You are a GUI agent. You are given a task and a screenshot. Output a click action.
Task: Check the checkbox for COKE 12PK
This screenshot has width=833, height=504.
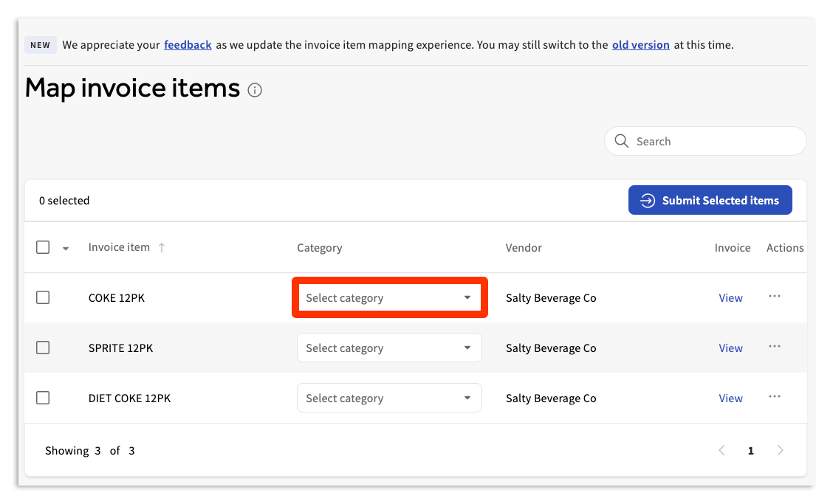click(43, 297)
